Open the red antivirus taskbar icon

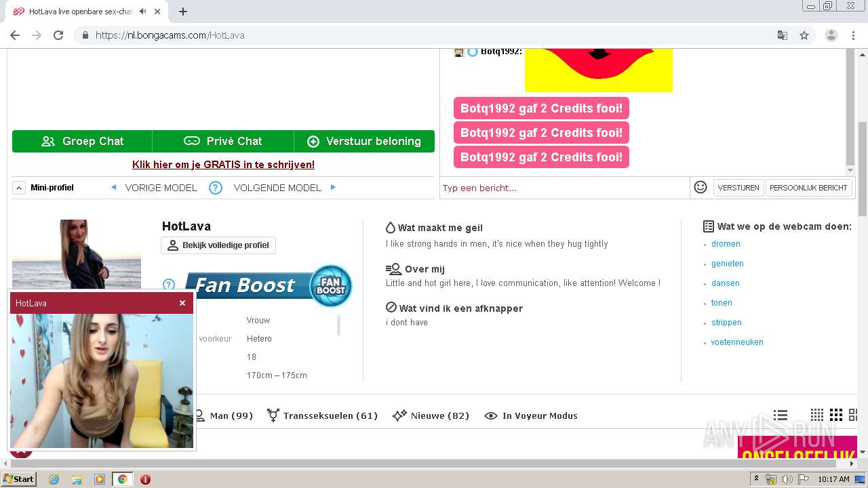click(x=145, y=479)
